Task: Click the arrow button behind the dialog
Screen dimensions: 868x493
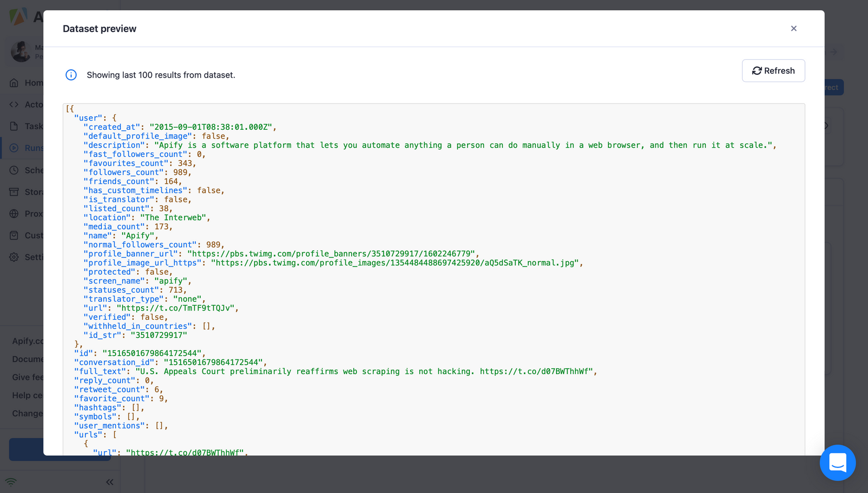Action: (834, 52)
